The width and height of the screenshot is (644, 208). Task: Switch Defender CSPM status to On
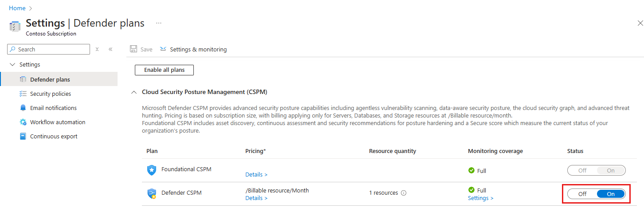coord(610,194)
